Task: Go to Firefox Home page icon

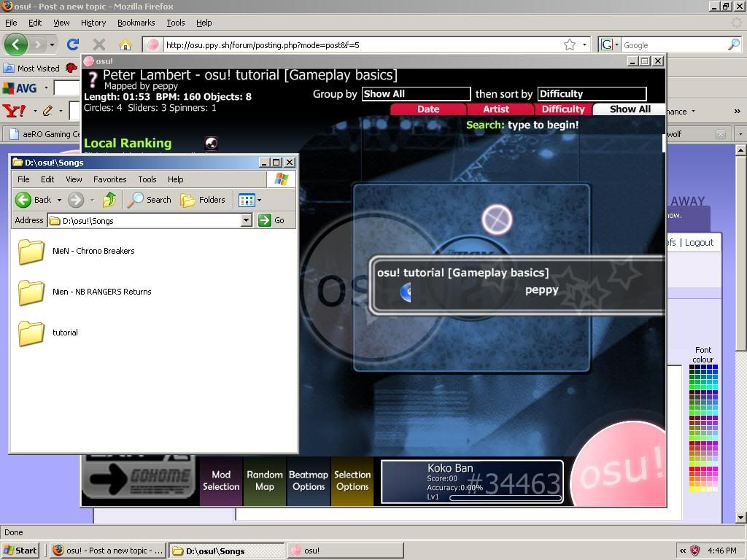Action: pyautogui.click(x=125, y=44)
